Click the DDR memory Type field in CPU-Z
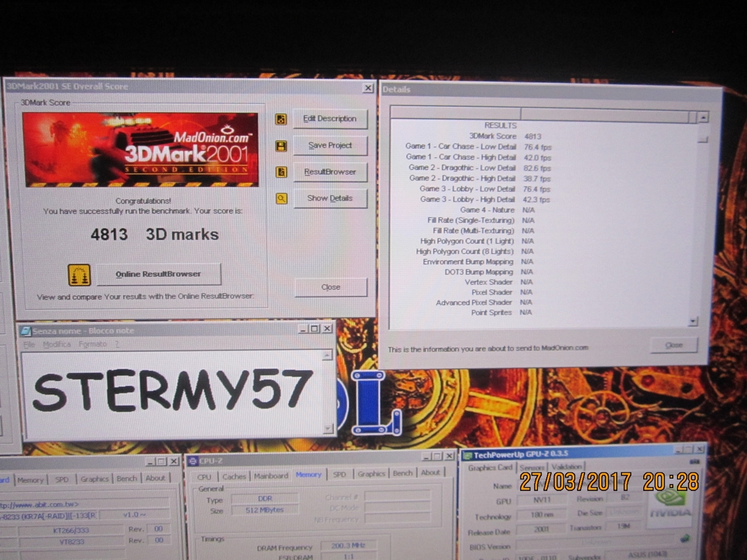747x560 pixels. click(265, 499)
